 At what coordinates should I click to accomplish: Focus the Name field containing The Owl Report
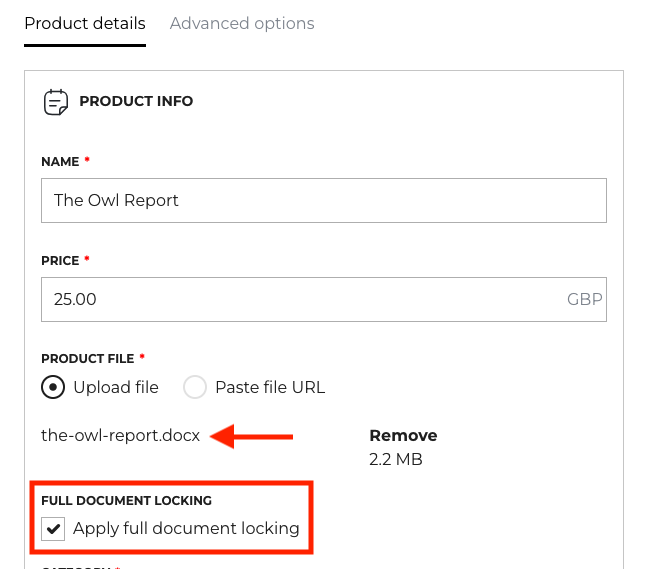click(x=324, y=200)
